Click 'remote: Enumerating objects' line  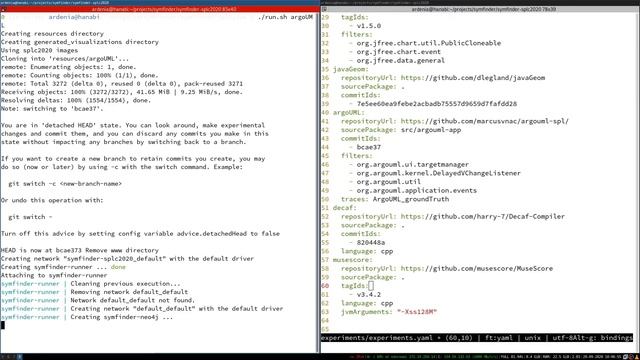point(69,67)
